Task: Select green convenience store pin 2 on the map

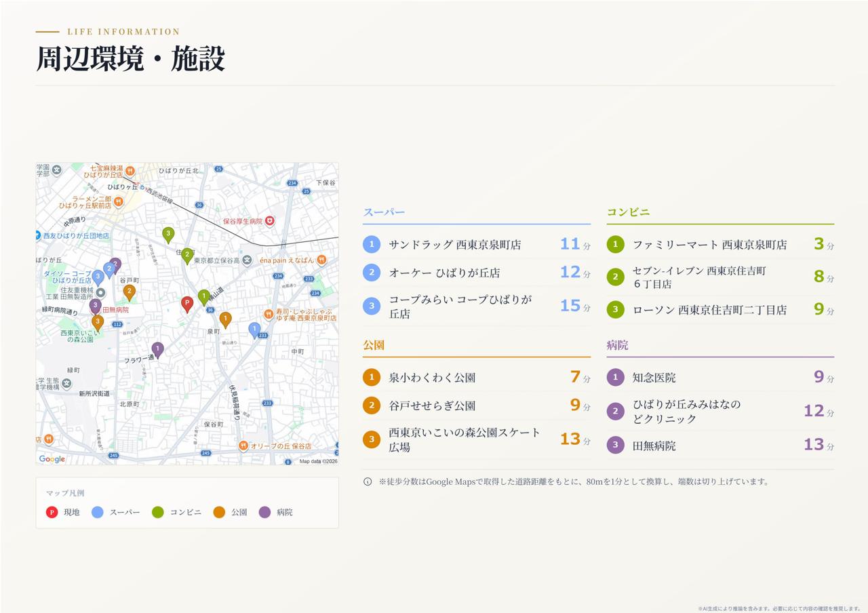Action: pos(188,256)
